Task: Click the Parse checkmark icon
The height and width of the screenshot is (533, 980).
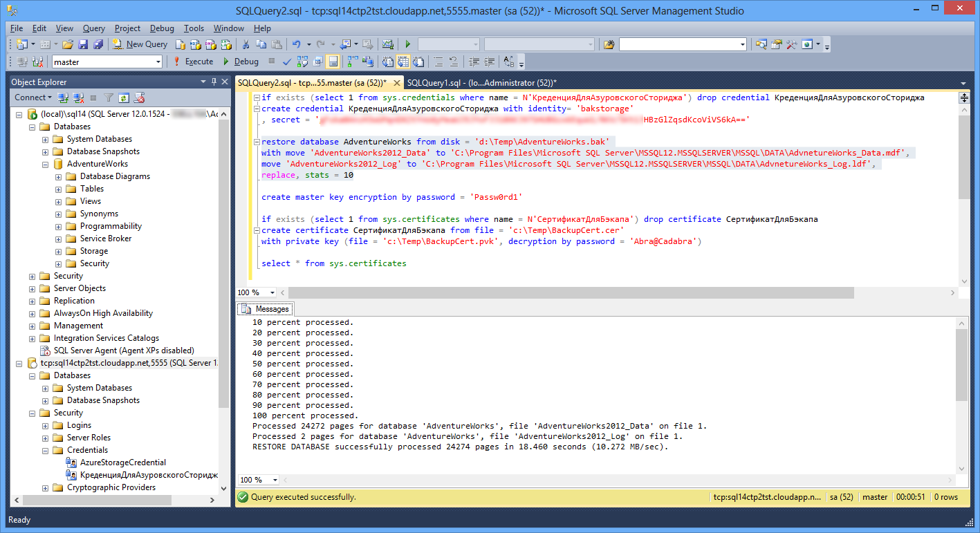Action: 286,62
